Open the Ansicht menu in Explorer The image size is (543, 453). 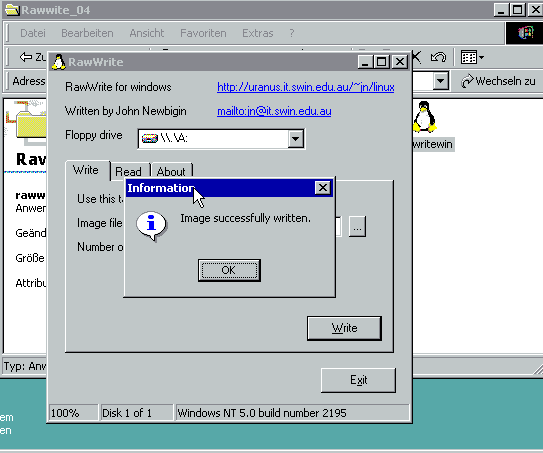pyautogui.click(x=147, y=33)
